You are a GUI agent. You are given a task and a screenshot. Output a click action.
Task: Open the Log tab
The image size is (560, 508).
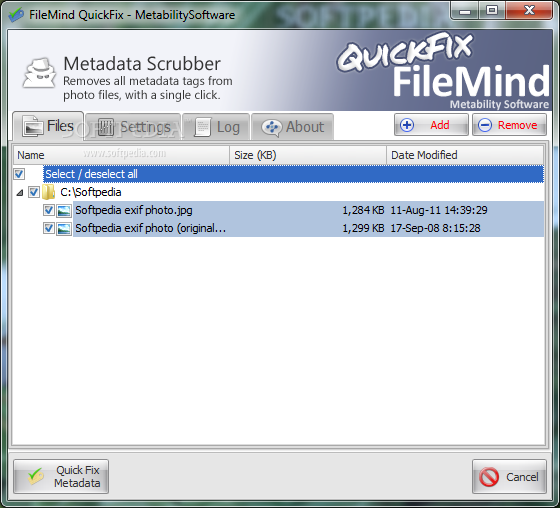(x=216, y=127)
